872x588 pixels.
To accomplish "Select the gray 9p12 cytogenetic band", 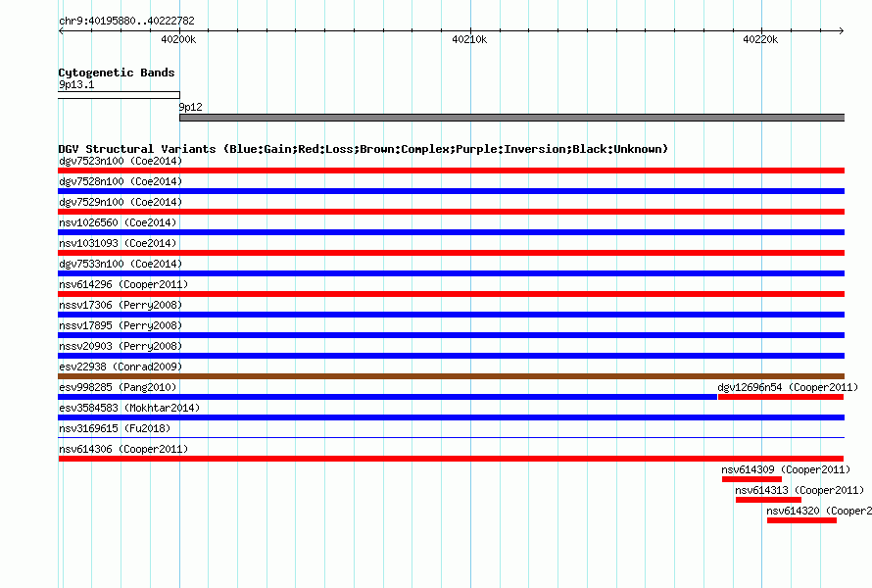I will click(x=511, y=118).
